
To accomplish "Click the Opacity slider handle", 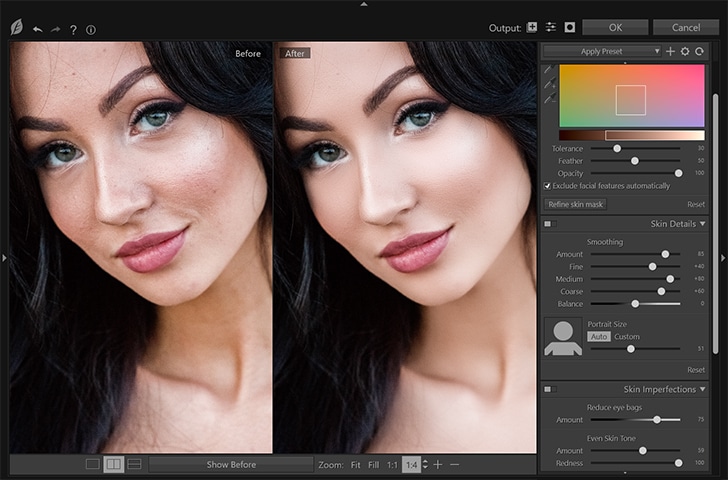I will [679, 173].
